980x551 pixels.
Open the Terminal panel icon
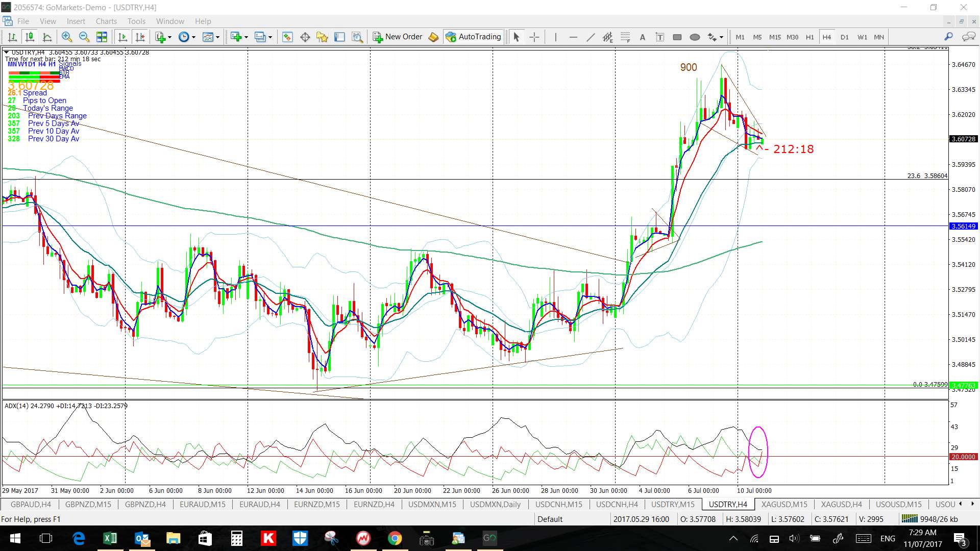click(x=339, y=37)
